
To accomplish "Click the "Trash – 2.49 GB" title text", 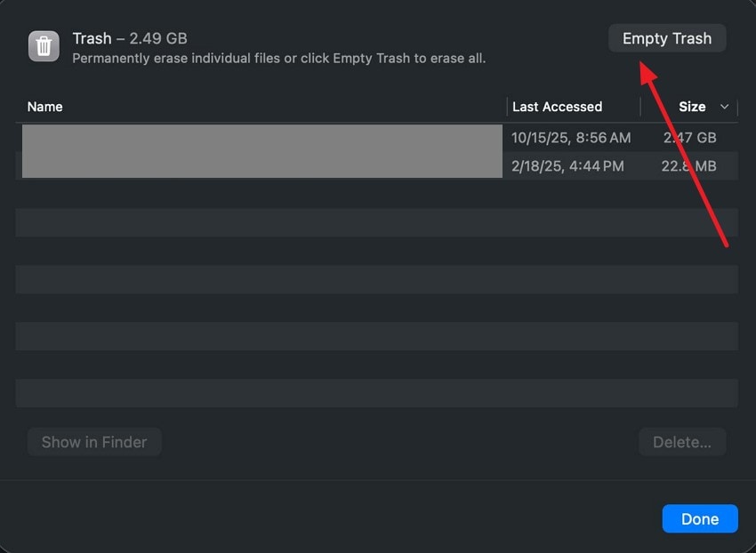I will (130, 38).
